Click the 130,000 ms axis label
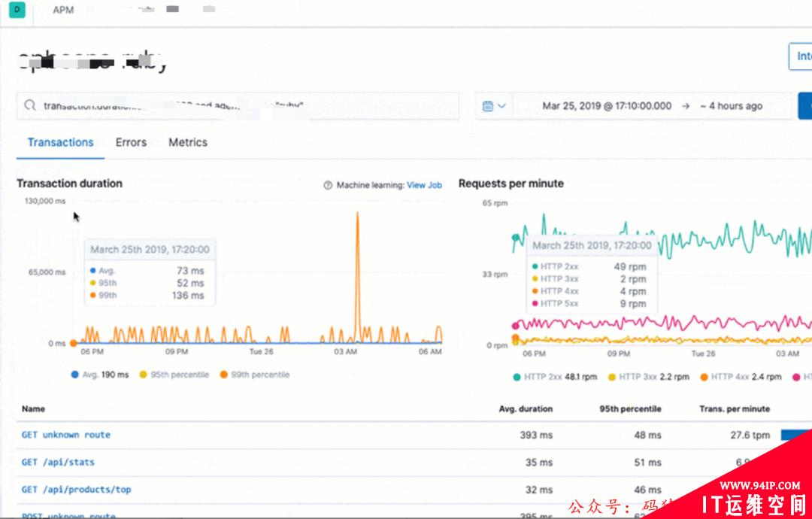The height and width of the screenshot is (519, 812). point(46,201)
